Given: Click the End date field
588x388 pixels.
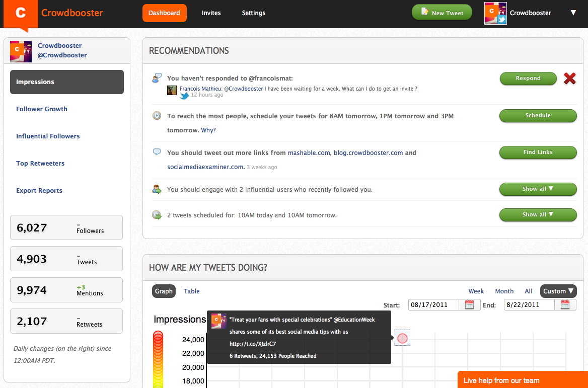Looking at the screenshot, I should (530, 305).
